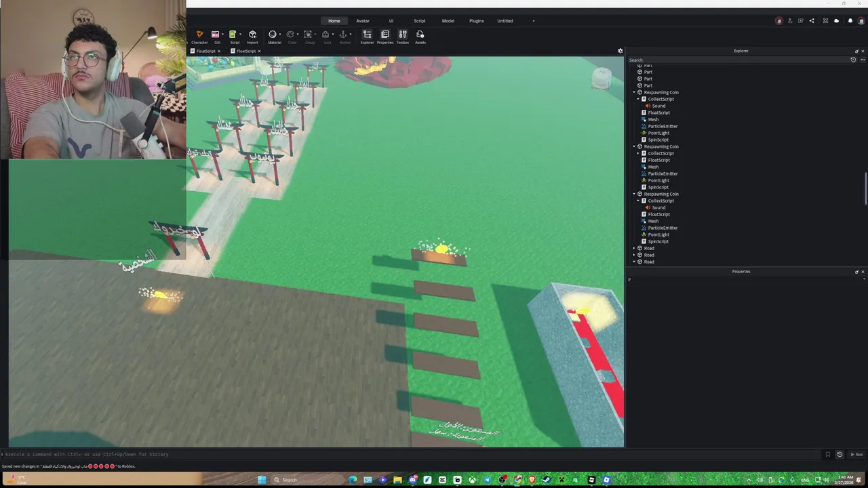This screenshot has height=488, width=868.
Task: Click the GUI insert icon
Action: (215, 35)
